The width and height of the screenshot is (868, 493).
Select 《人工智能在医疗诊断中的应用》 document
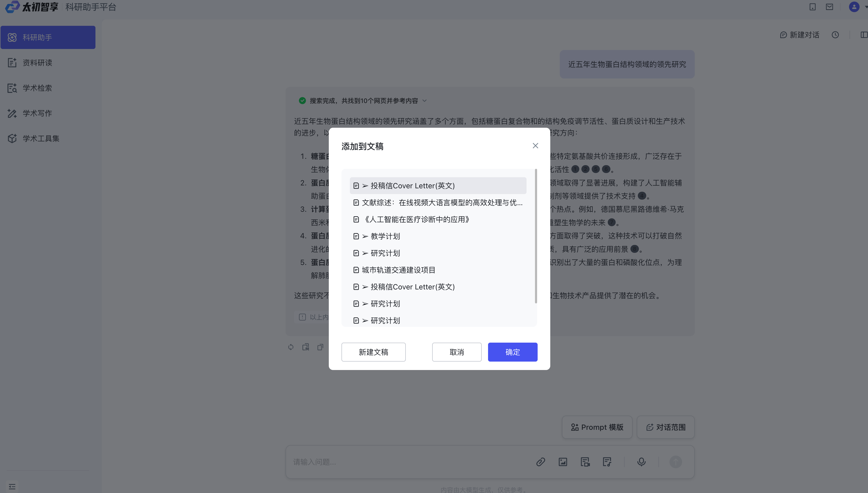click(417, 219)
